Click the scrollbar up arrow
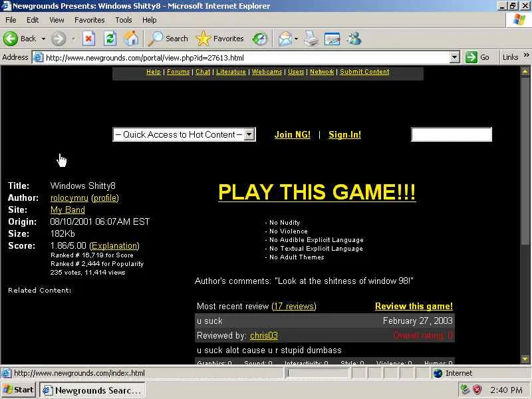The height and width of the screenshot is (399, 532). (x=525, y=72)
